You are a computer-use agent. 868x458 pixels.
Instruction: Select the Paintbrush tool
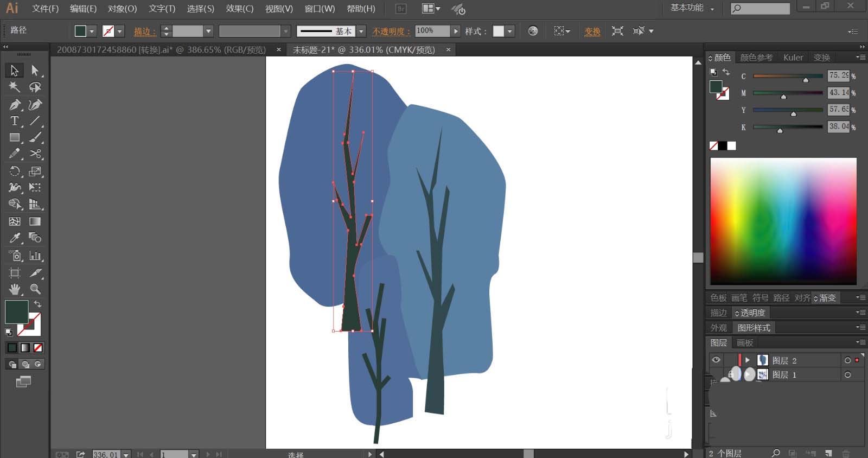click(x=35, y=138)
